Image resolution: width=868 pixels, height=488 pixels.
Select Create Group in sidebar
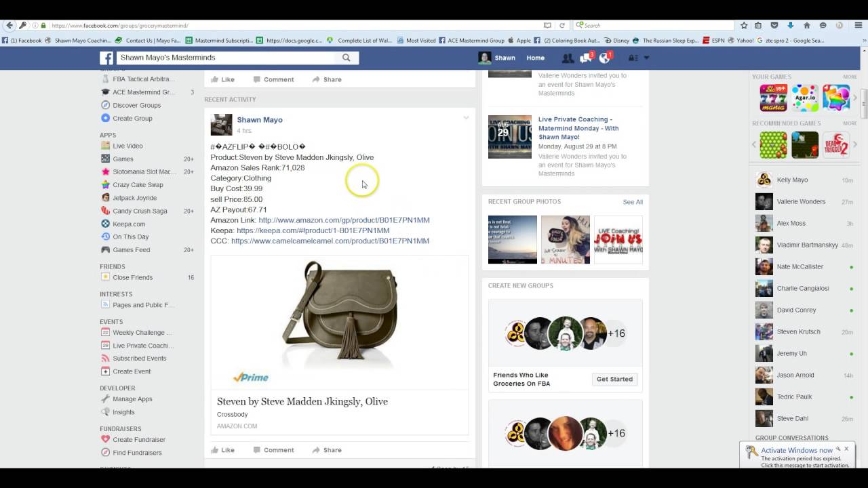127,118
